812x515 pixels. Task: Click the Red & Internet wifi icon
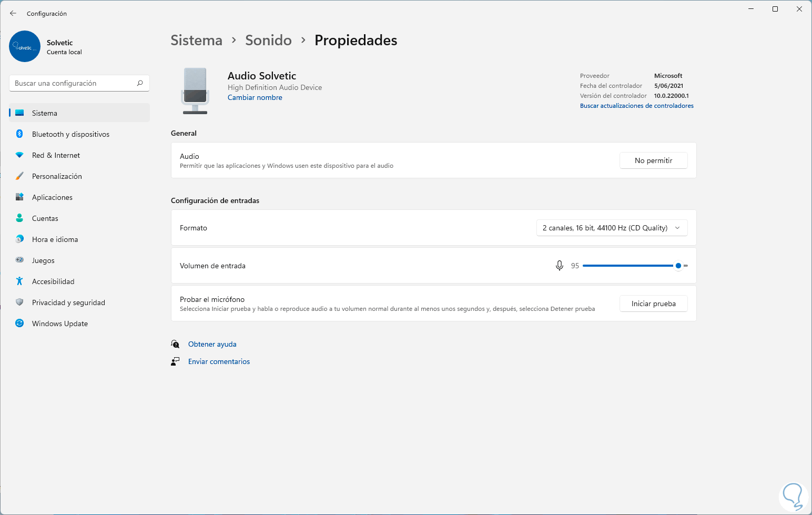(x=19, y=155)
